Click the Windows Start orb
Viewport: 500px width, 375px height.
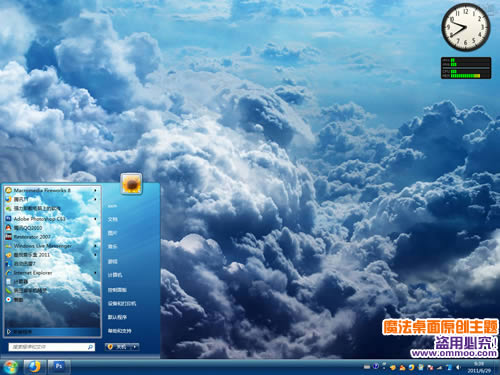(10, 367)
